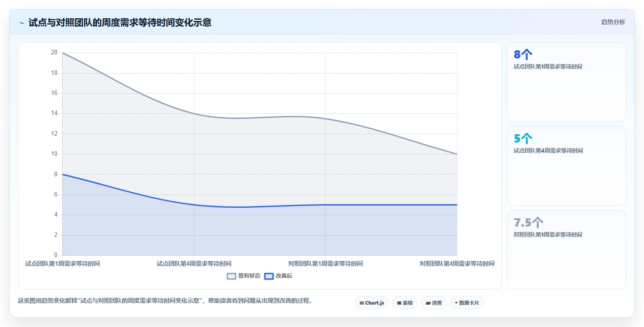Toggle the 原有状态 legend swatch

click(x=231, y=276)
